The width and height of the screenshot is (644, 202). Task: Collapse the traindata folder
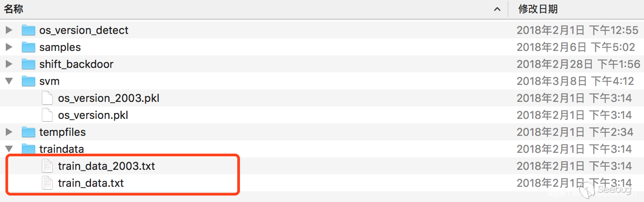[x=8, y=149]
